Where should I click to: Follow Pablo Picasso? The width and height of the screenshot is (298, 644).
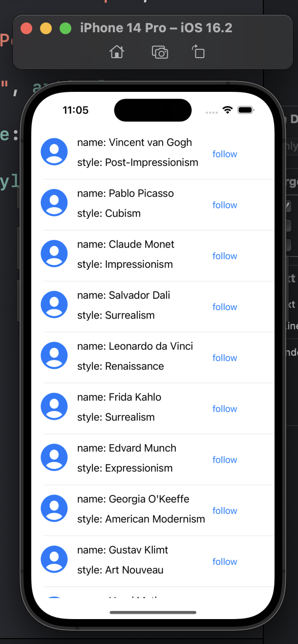pos(225,205)
